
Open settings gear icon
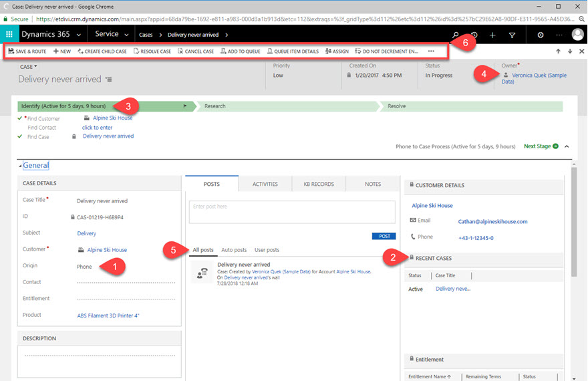coord(541,35)
